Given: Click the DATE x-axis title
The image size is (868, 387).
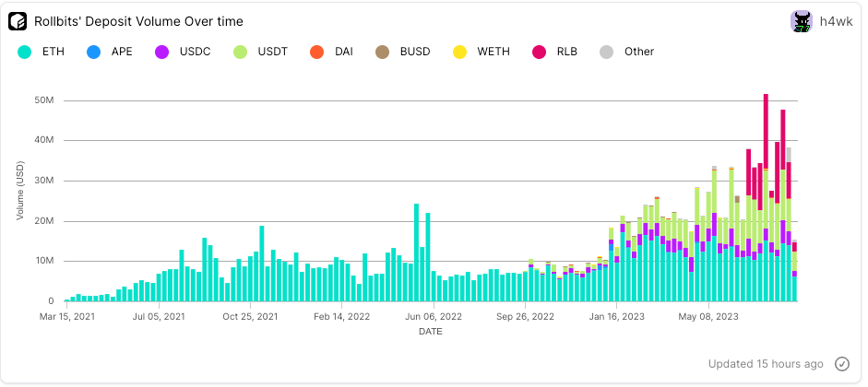Looking at the screenshot, I should pyautogui.click(x=430, y=333).
